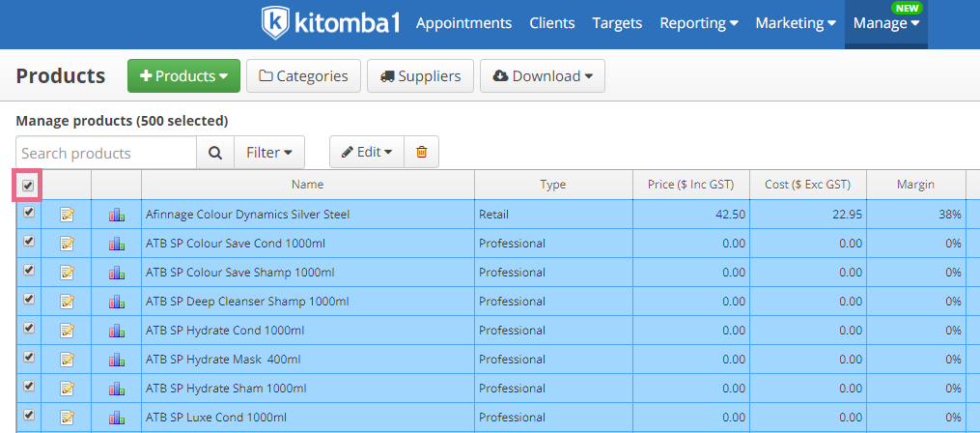
Task: Click chart icon for ATB SP Hydrate Mask
Action: pyautogui.click(x=116, y=360)
